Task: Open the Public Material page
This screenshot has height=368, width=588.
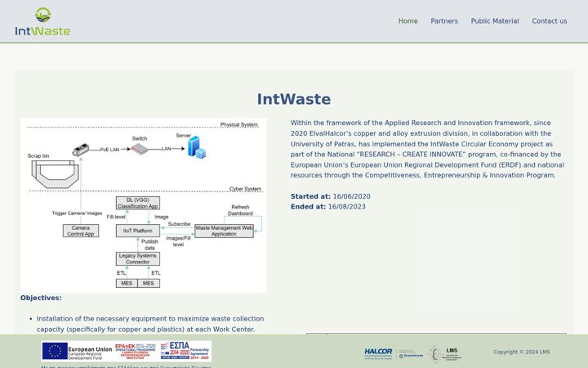Action: (495, 21)
